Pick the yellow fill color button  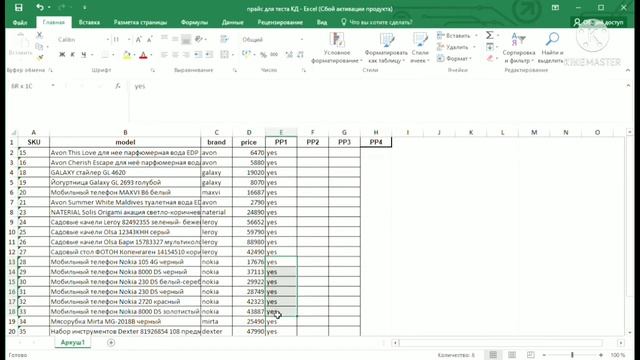point(127,55)
